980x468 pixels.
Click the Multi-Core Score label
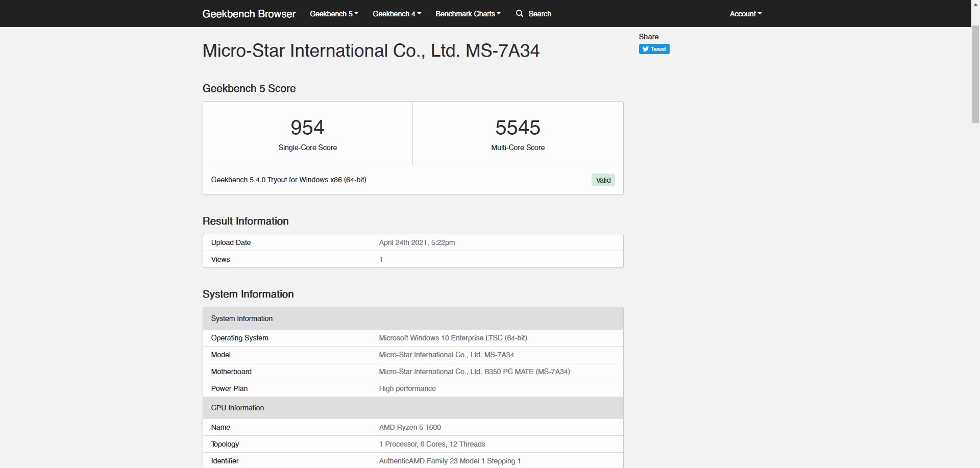(518, 147)
